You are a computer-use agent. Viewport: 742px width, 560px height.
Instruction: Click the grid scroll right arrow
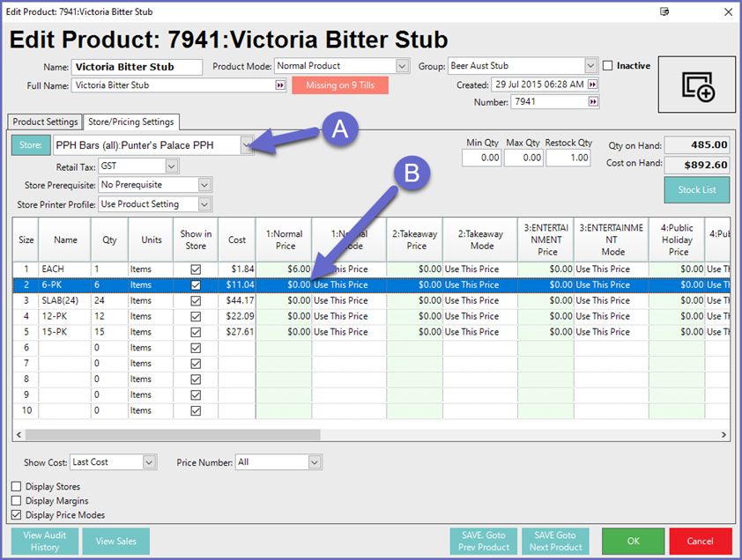tap(723, 434)
